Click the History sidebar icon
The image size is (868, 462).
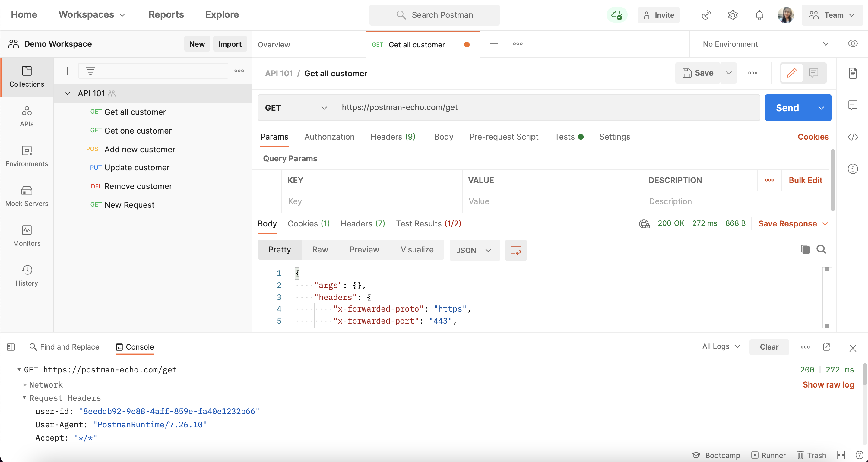27,276
